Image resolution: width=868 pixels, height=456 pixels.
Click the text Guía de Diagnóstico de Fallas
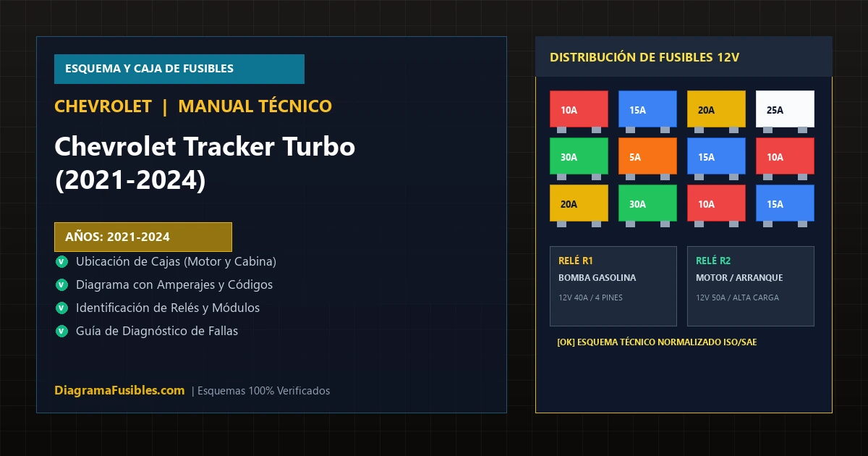(x=157, y=331)
